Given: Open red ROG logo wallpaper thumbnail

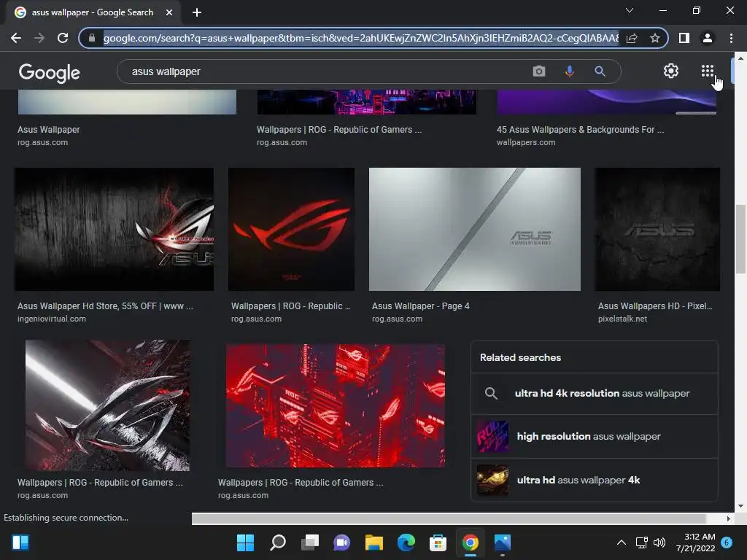Looking at the screenshot, I should point(291,229).
